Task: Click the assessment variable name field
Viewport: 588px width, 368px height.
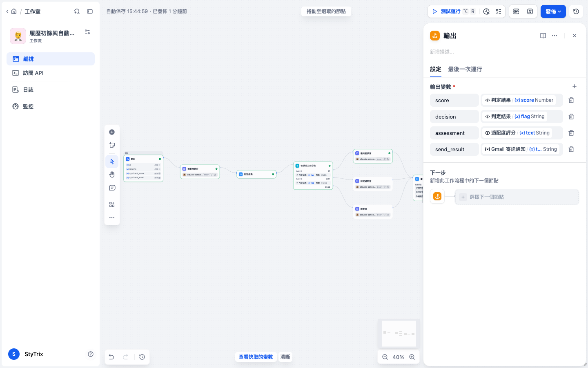Action: [454, 133]
